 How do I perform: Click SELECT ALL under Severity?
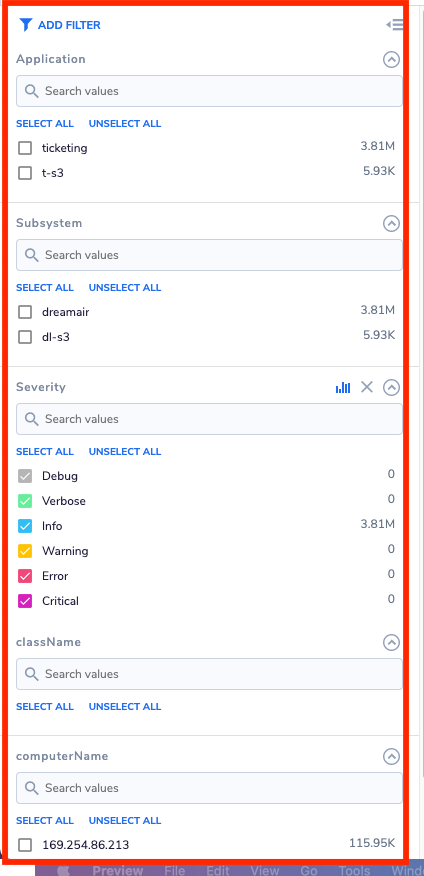coord(45,451)
